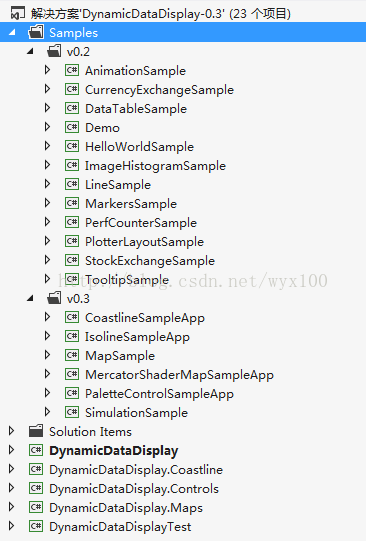The width and height of the screenshot is (366, 541).
Task: Select the DataTableSample project name
Action: 136,109
